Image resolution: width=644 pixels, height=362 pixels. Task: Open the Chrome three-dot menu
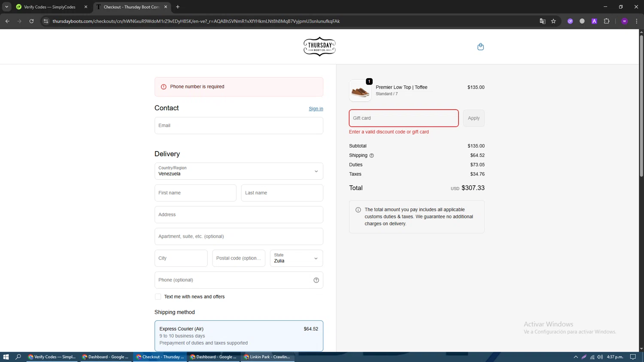(x=637, y=21)
